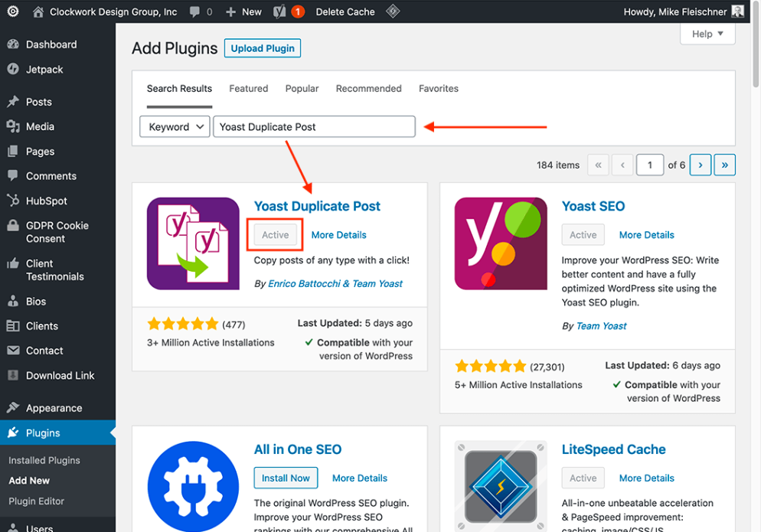Install the All in One SEO plugin
This screenshot has height=532, width=761.
coord(286,478)
